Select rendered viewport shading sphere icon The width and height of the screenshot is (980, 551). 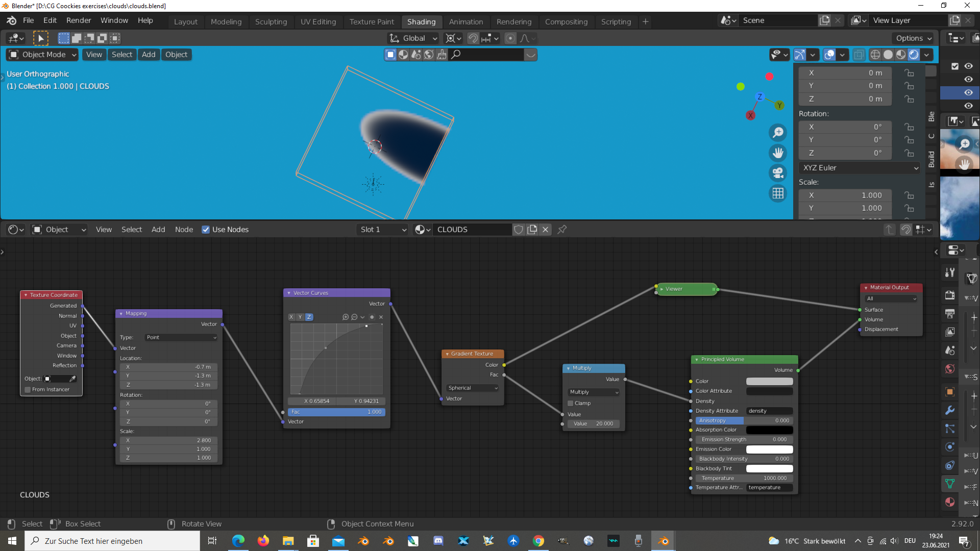(x=914, y=55)
